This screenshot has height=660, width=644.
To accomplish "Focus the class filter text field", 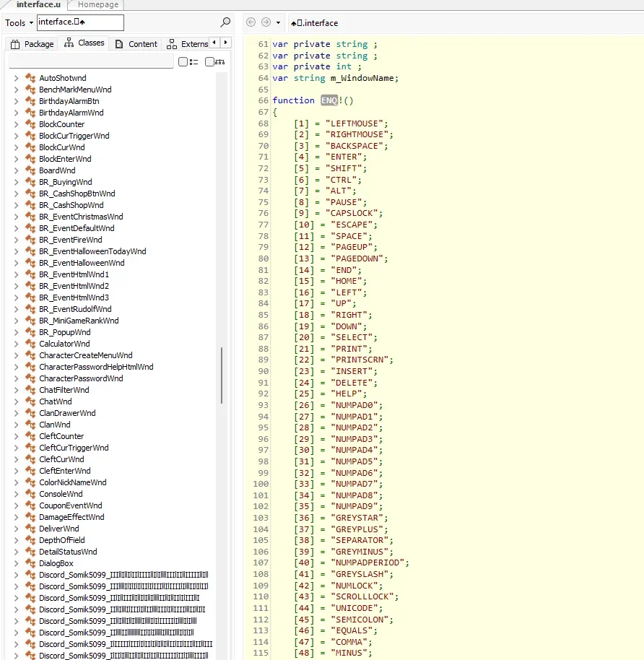I will coord(91,61).
